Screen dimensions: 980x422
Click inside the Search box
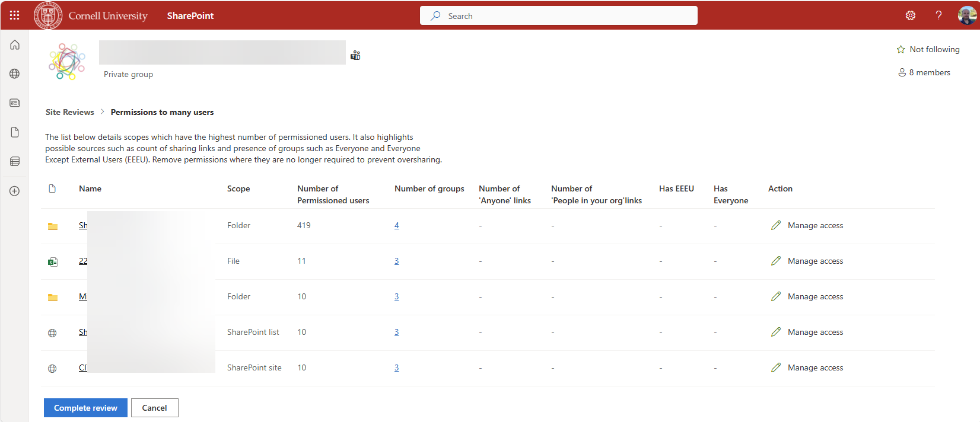(x=559, y=15)
